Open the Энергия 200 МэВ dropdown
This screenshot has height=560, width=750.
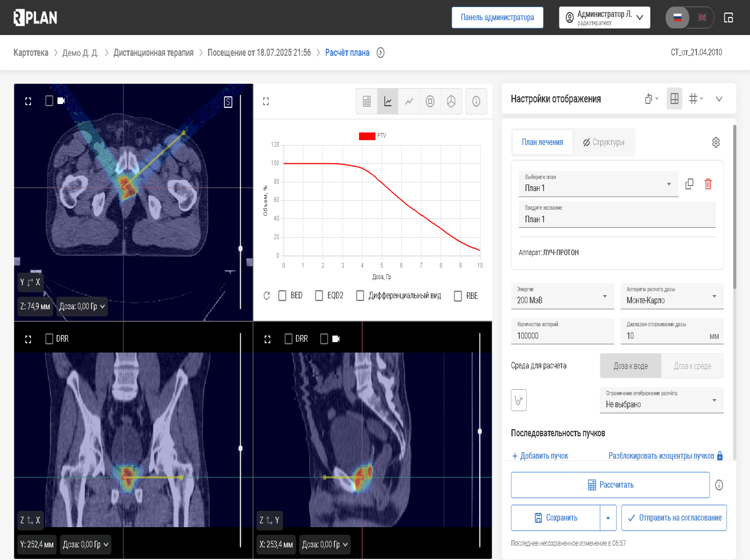[562, 296]
